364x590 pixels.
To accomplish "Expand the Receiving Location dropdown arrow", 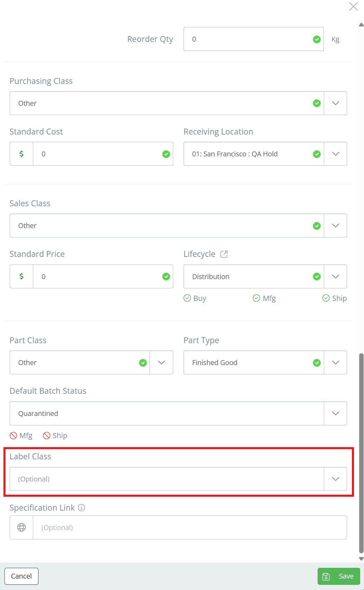I will tap(335, 154).
